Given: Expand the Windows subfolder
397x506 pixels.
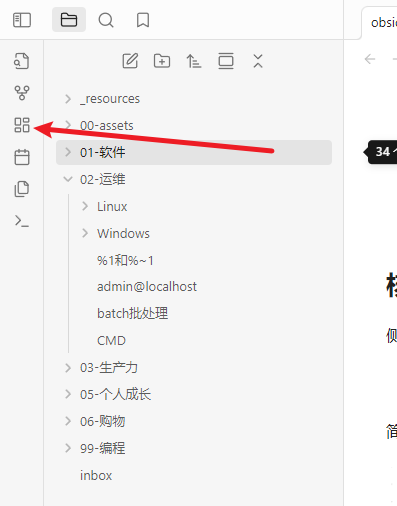Looking at the screenshot, I should [x=85, y=233].
